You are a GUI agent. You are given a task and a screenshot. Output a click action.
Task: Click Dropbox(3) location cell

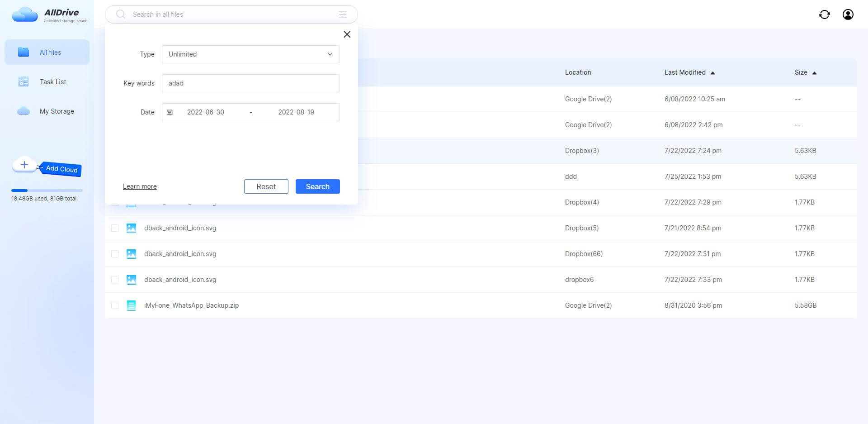click(x=582, y=151)
